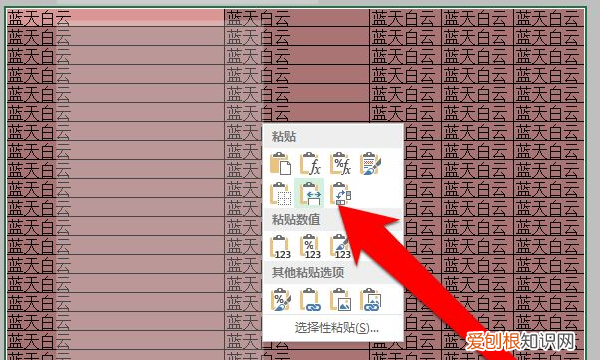Paste Values only using 123 icon
Viewport: 600px width, 360px height.
tap(280, 246)
